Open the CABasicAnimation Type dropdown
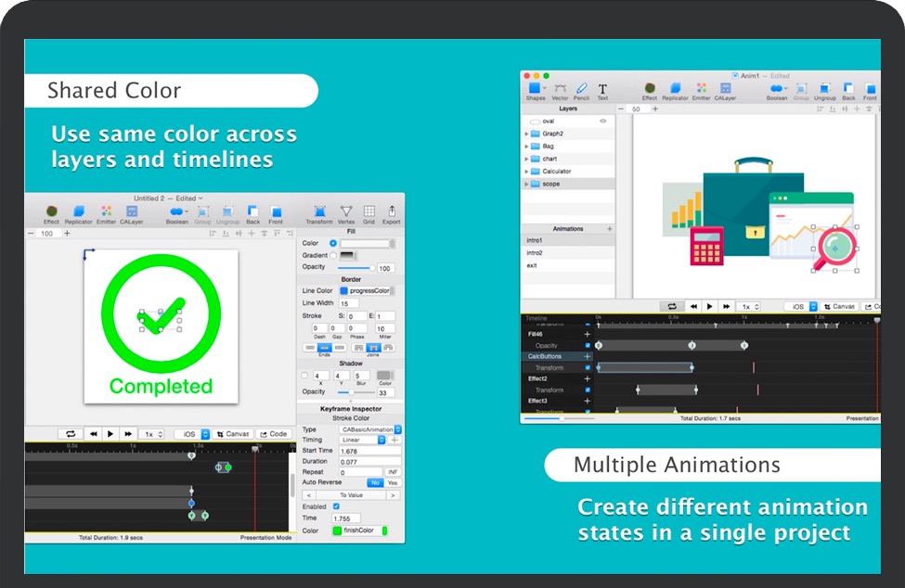 (x=370, y=429)
